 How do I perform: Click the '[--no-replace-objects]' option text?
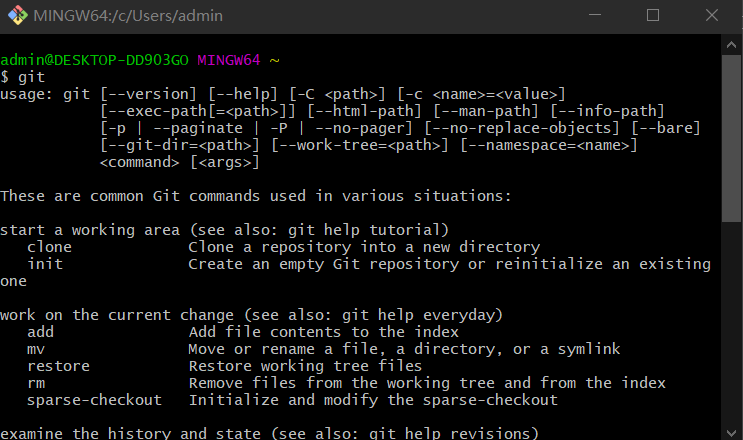click(x=522, y=128)
